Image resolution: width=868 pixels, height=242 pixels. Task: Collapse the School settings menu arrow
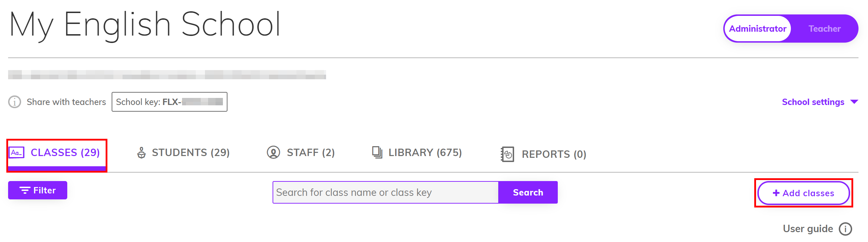pos(854,102)
